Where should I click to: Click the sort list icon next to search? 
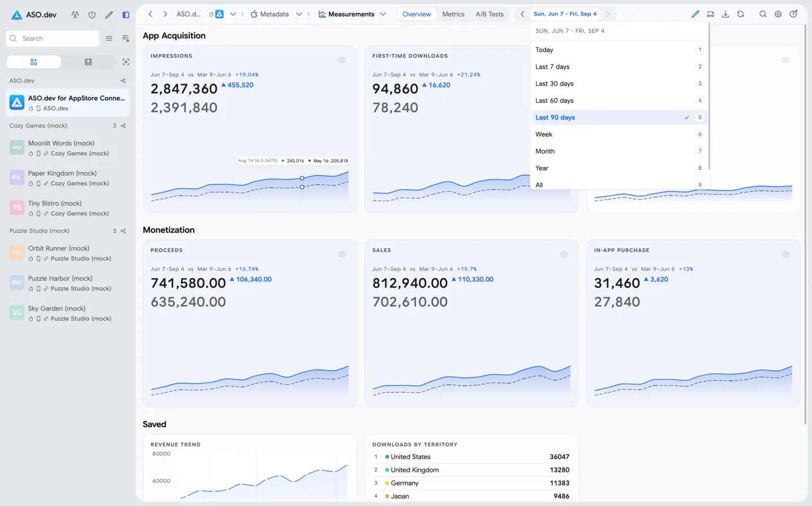pyautogui.click(x=126, y=38)
